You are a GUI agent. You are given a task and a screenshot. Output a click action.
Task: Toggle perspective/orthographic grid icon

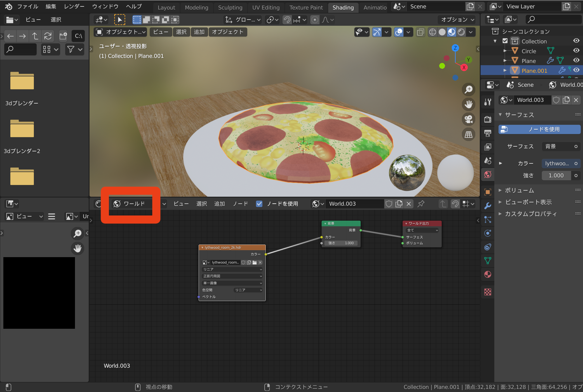pyautogui.click(x=469, y=135)
